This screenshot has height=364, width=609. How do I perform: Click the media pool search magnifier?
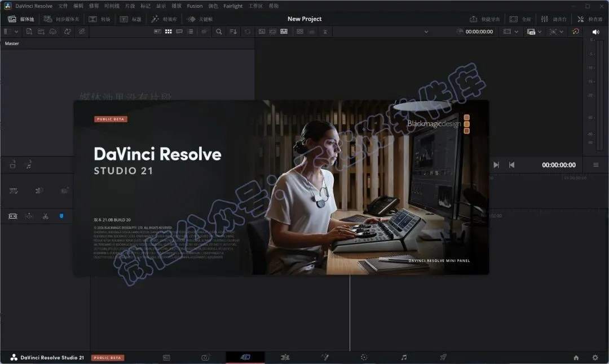click(x=219, y=32)
